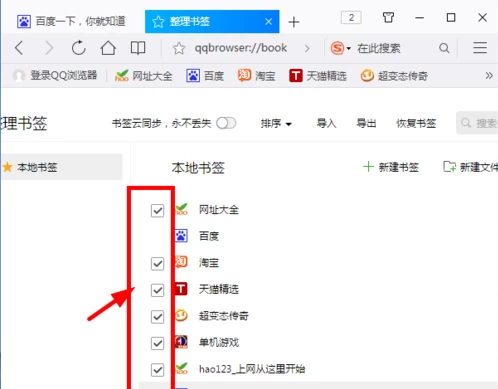Go back with the back arrow
The height and width of the screenshot is (389, 498).
click(19, 48)
